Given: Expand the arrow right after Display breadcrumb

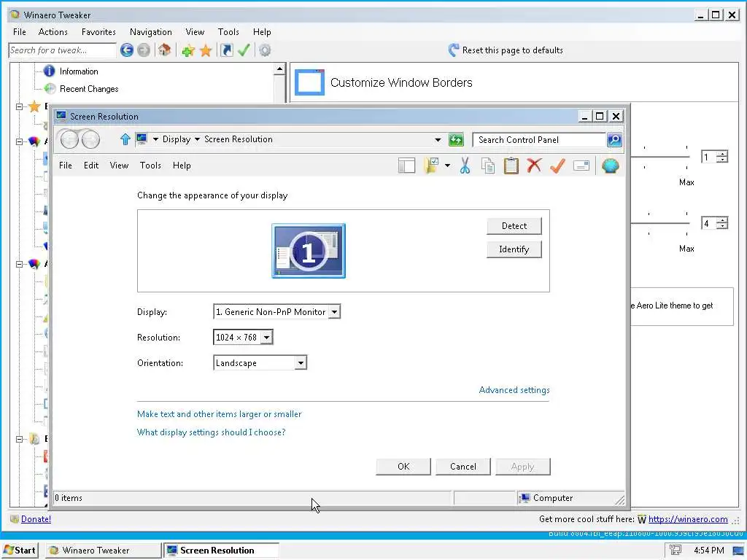Looking at the screenshot, I should pyautogui.click(x=197, y=139).
